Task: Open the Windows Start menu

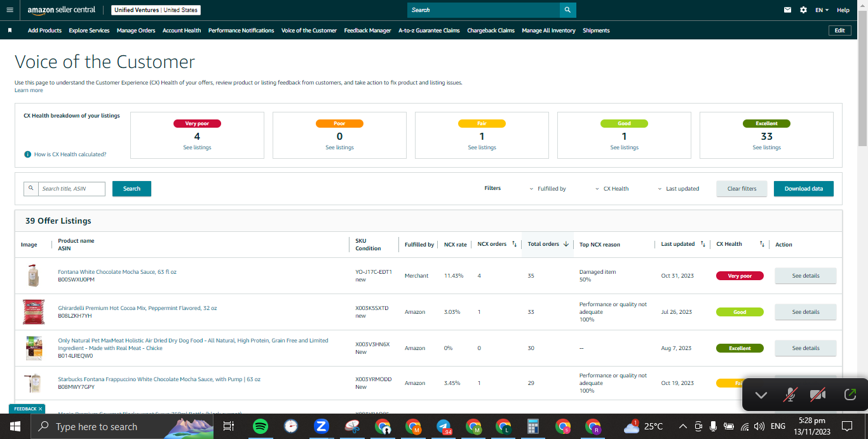Action: coord(15,426)
